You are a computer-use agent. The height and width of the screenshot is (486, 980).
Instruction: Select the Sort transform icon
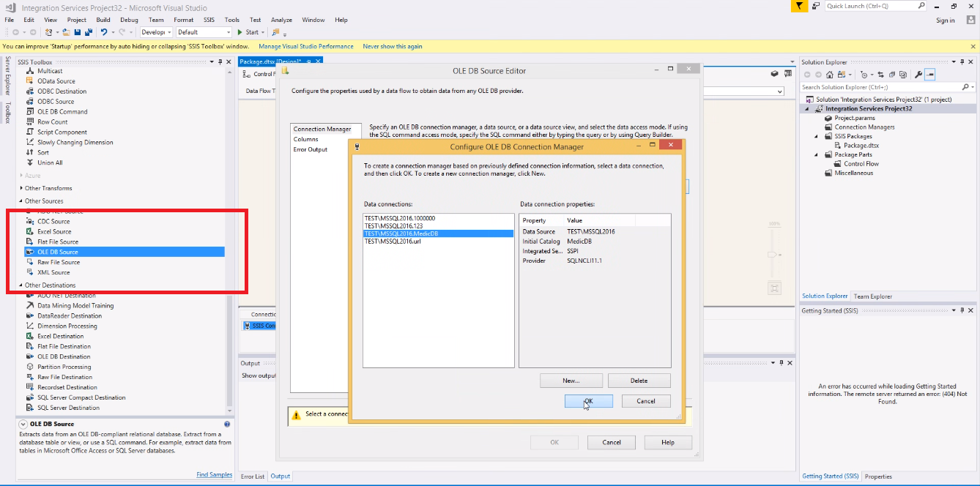click(x=30, y=152)
